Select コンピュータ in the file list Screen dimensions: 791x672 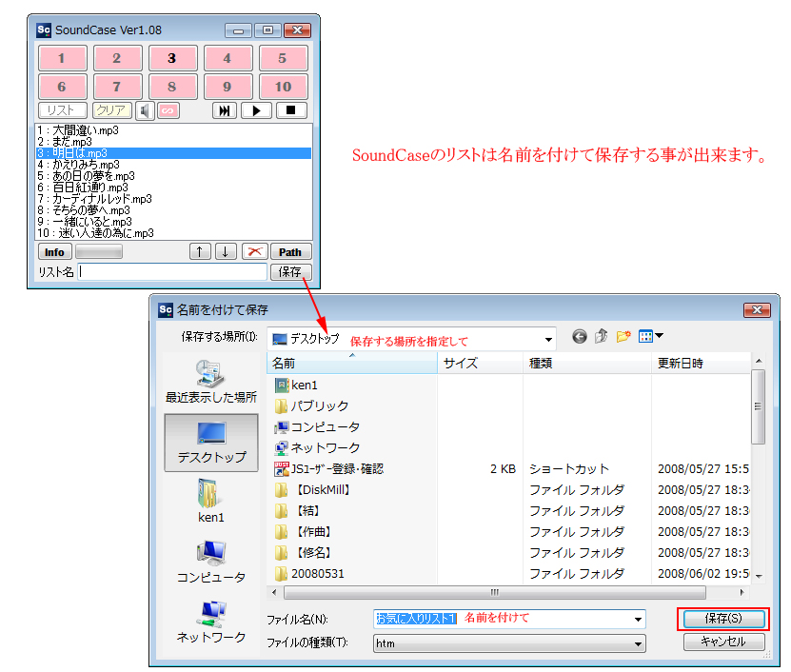(317, 427)
